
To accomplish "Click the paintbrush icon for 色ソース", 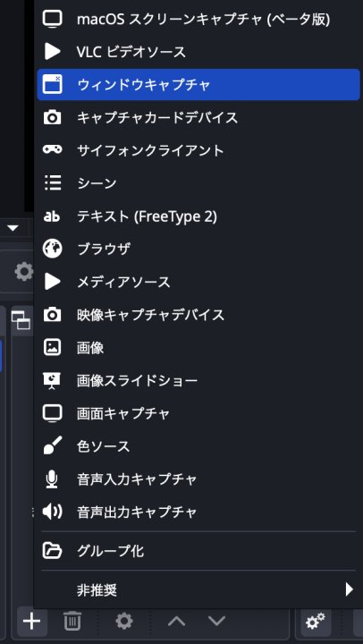I will (x=53, y=445).
